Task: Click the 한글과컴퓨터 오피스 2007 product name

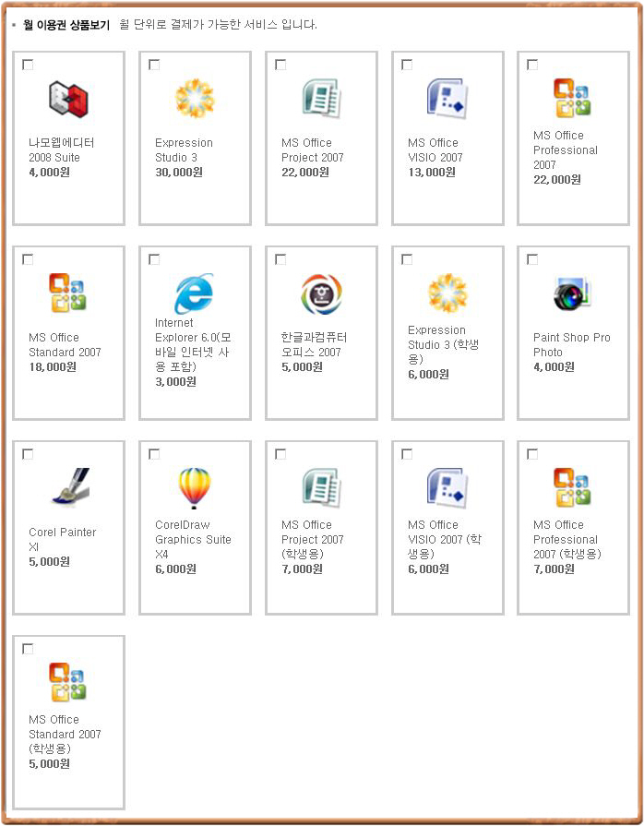Action: coord(314,344)
